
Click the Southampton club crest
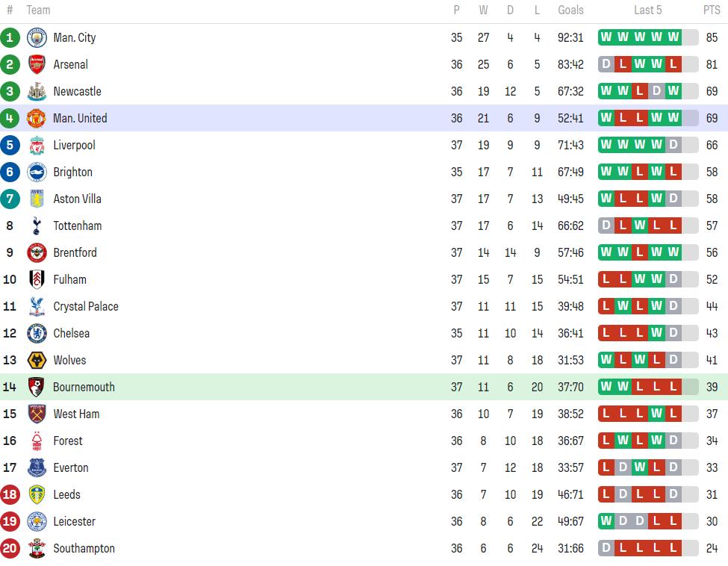(37, 548)
